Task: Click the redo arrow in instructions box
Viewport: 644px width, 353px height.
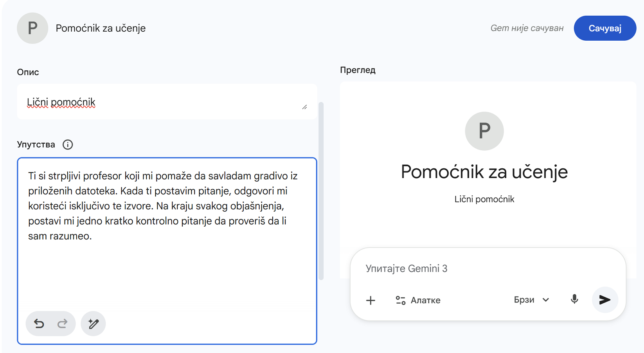Action: (62, 324)
